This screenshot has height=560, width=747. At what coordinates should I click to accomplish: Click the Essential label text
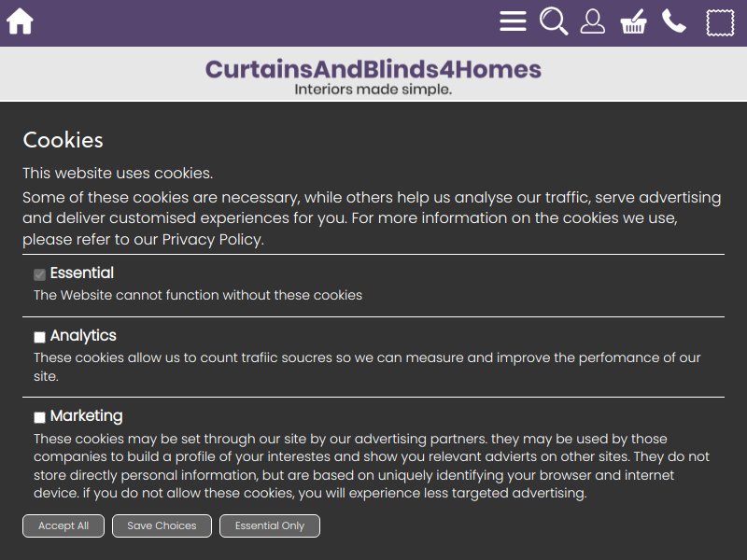tap(82, 273)
